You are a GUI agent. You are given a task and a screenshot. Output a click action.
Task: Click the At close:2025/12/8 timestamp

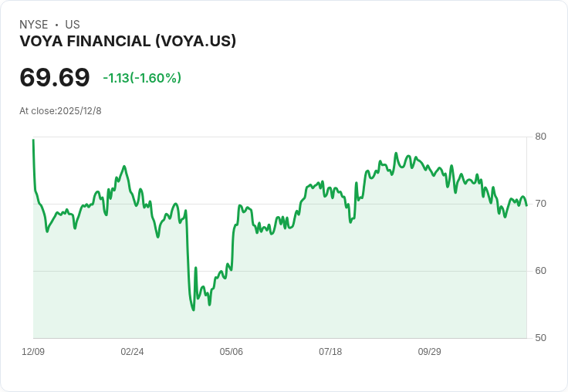60,110
